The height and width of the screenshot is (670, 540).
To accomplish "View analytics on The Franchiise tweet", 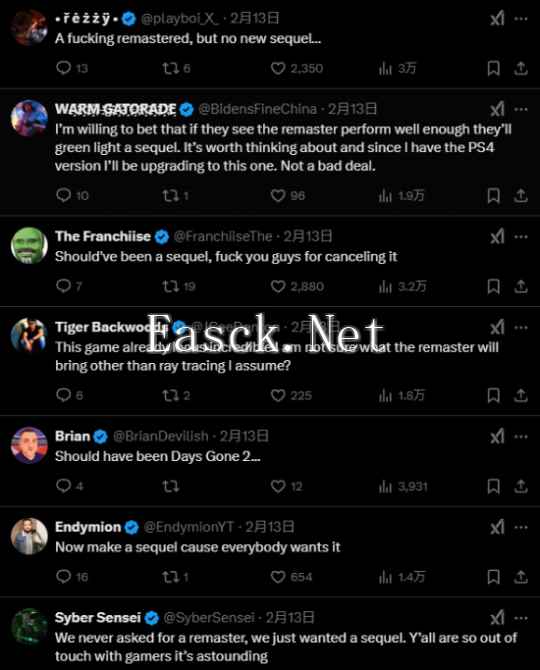I will click(x=385, y=286).
